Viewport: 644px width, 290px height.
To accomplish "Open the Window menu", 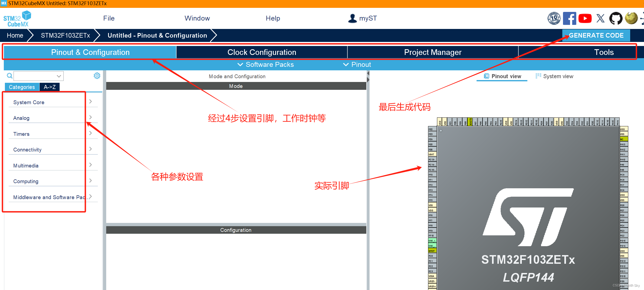I will tap(197, 18).
